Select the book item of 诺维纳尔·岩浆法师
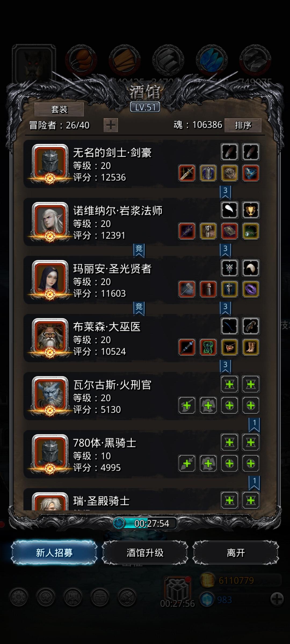This screenshot has height=644, width=290. click(x=230, y=231)
